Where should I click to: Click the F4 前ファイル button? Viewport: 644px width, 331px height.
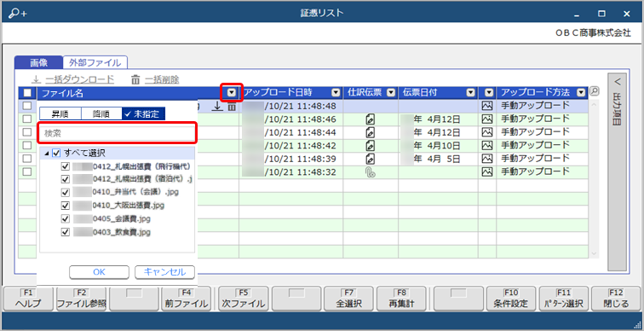[x=187, y=299]
